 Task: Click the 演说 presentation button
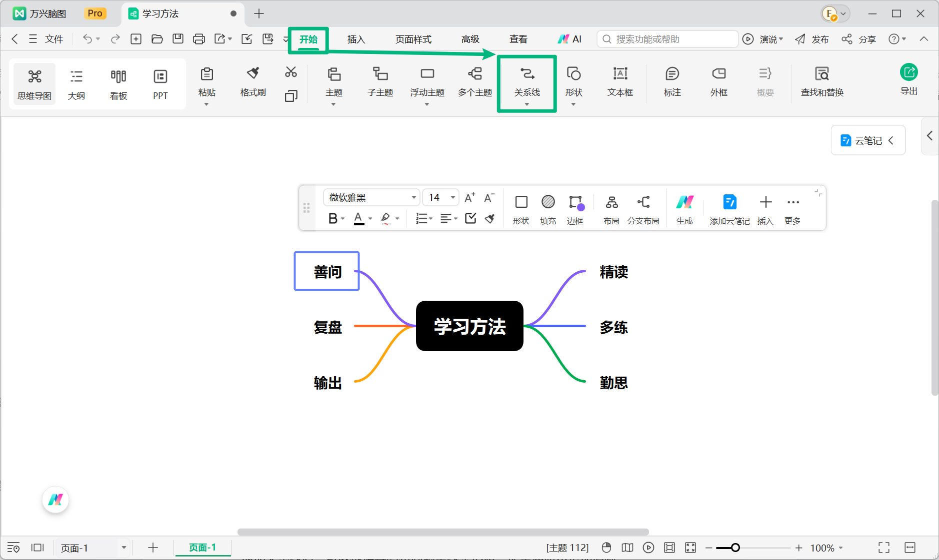point(763,39)
